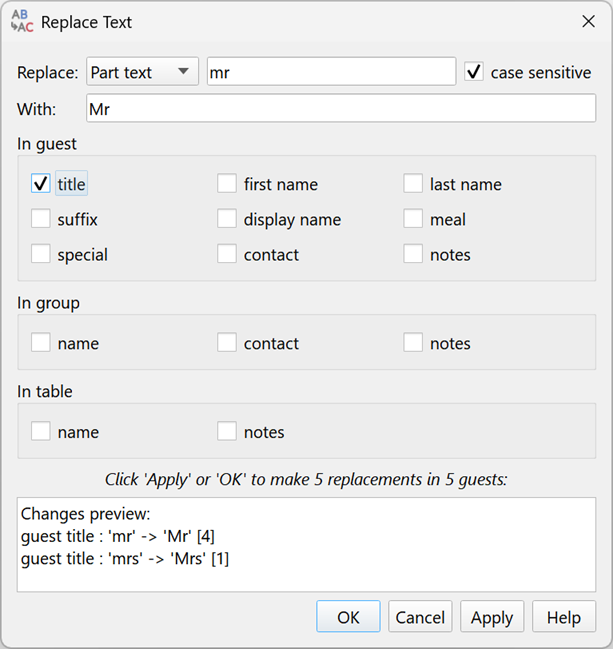Image resolution: width=613 pixels, height=649 pixels.
Task: Tick the group notes checkbox
Action: click(413, 343)
